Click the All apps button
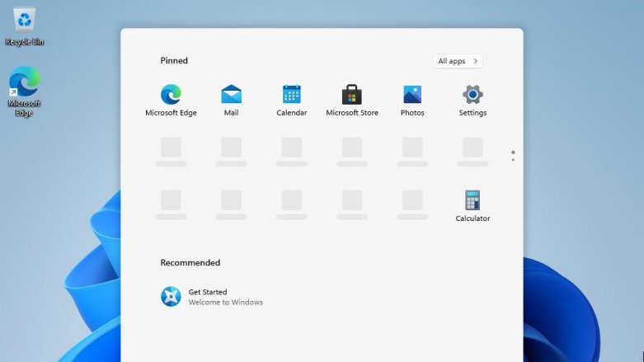644x362 pixels. pos(458,61)
